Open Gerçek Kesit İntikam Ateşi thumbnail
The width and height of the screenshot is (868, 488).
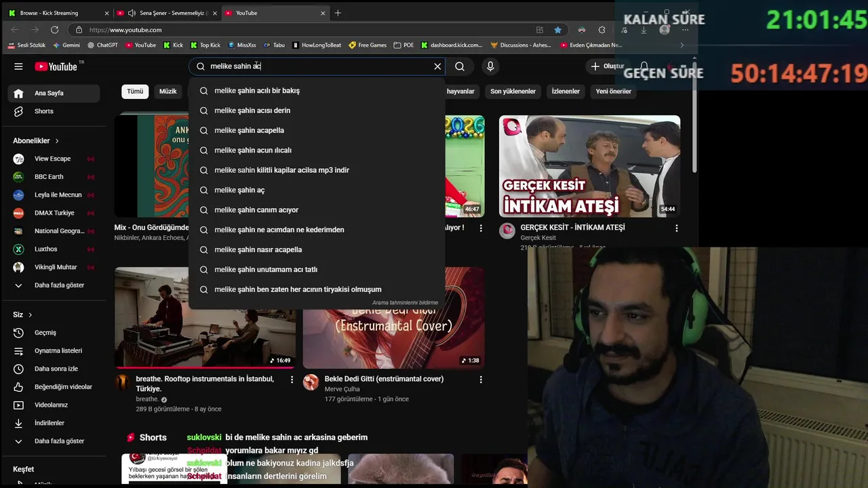tap(589, 166)
